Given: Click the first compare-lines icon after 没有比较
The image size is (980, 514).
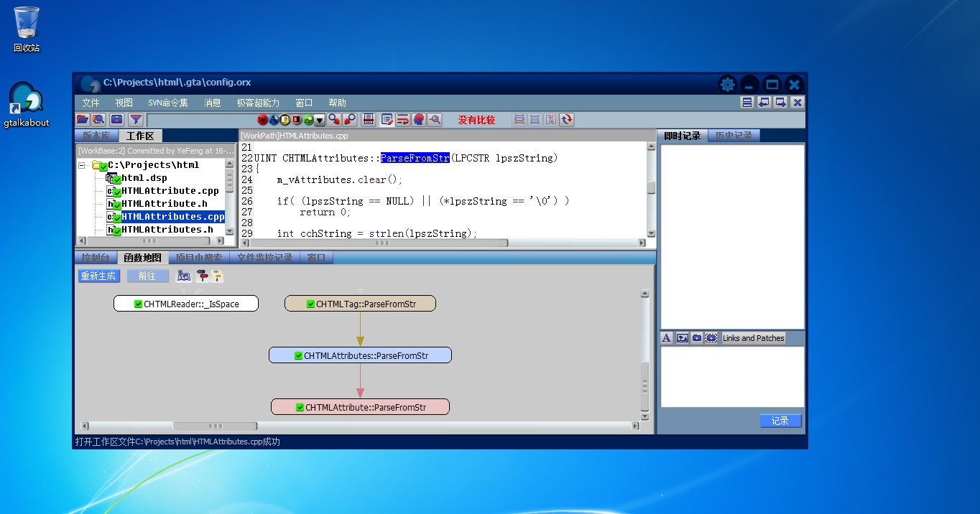Looking at the screenshot, I should coord(518,120).
